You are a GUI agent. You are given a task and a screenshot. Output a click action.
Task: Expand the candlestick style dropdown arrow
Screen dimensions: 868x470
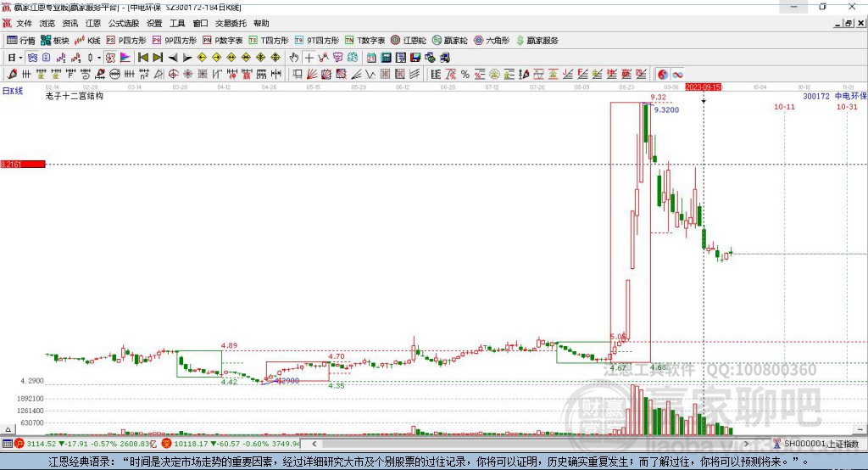click(x=99, y=58)
